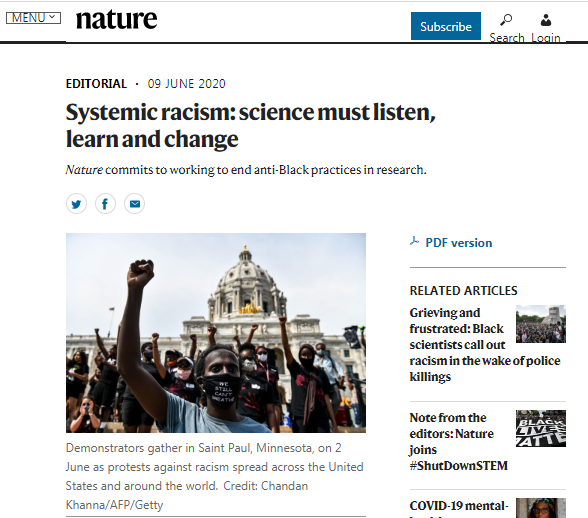Viewport: 588px width, 518px height.
Task: Open Grieving and frustrated related article
Action: click(x=484, y=344)
